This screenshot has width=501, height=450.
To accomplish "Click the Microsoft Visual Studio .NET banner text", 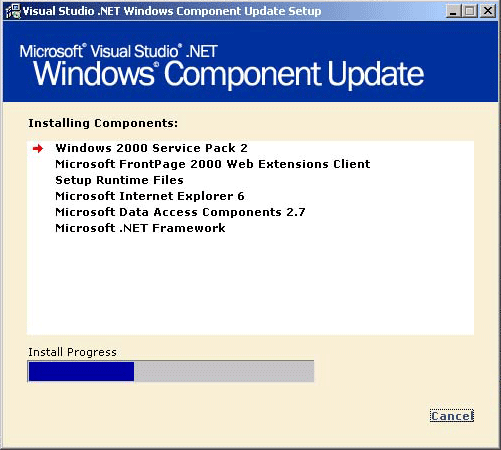I will click(x=119, y=51).
